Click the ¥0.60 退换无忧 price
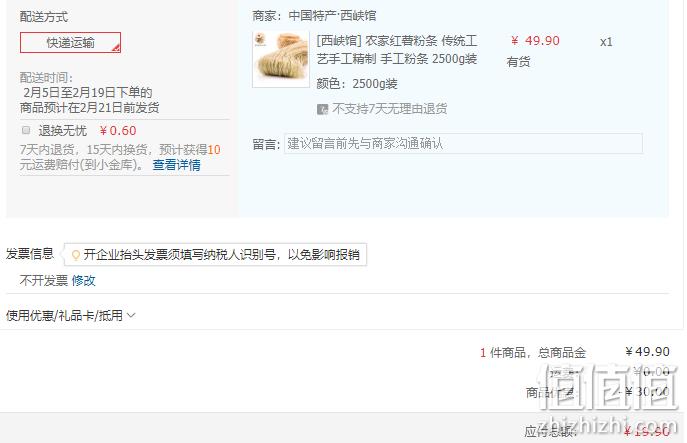 click(118, 131)
